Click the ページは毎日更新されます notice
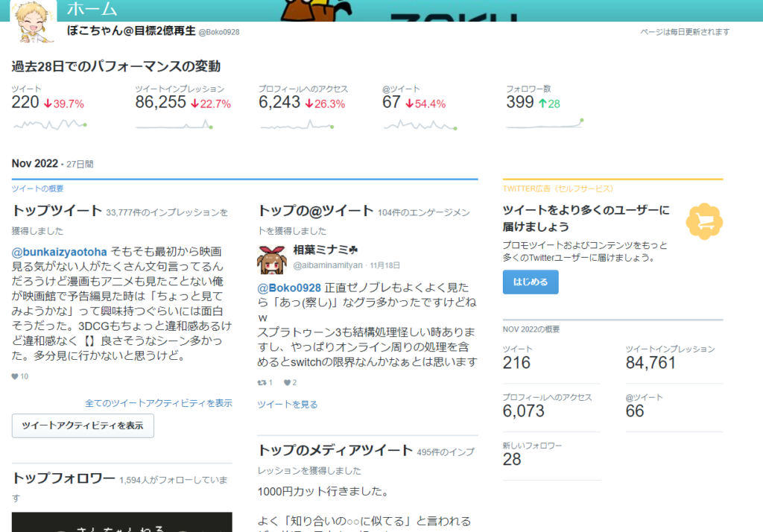Screen dimensions: 763x532 click(x=685, y=32)
